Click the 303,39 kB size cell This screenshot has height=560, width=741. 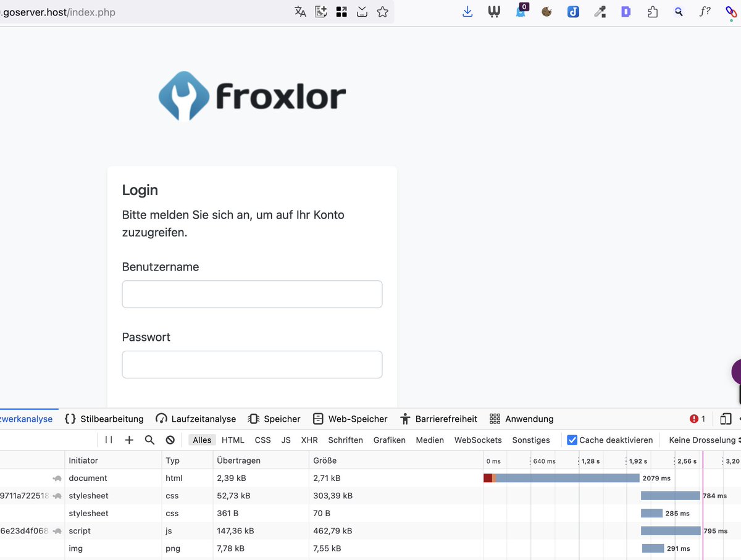[333, 495]
